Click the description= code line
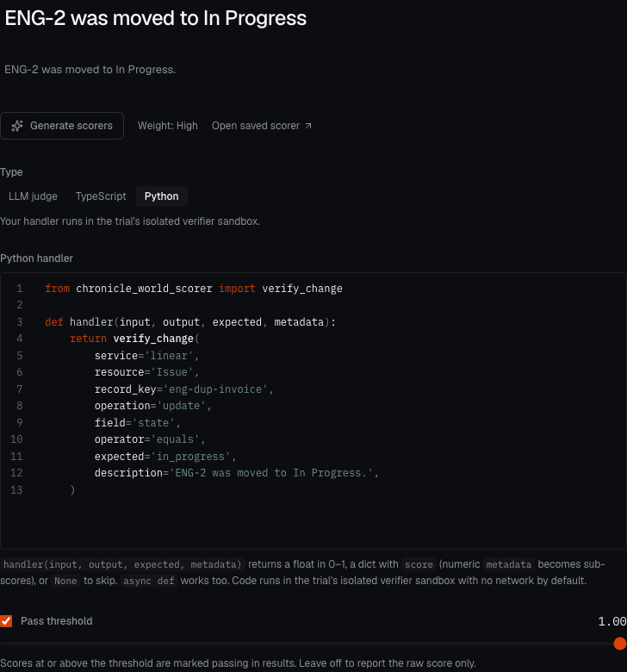627x672 pixels. click(x=237, y=473)
